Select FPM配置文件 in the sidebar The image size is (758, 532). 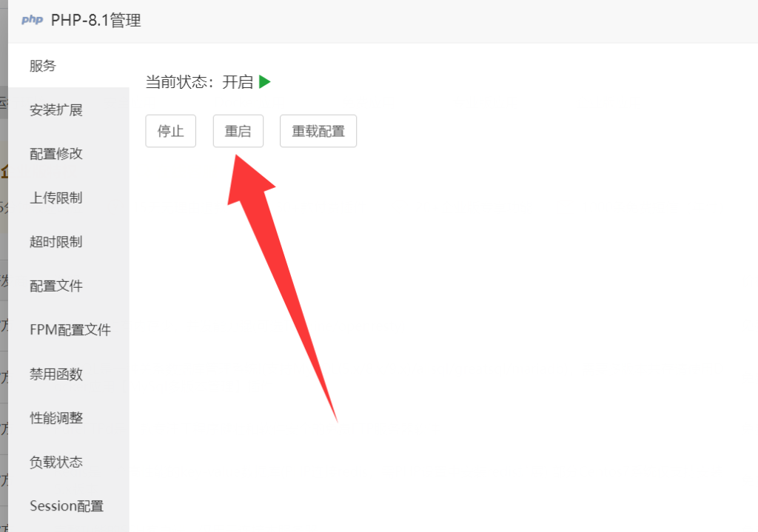click(x=69, y=329)
